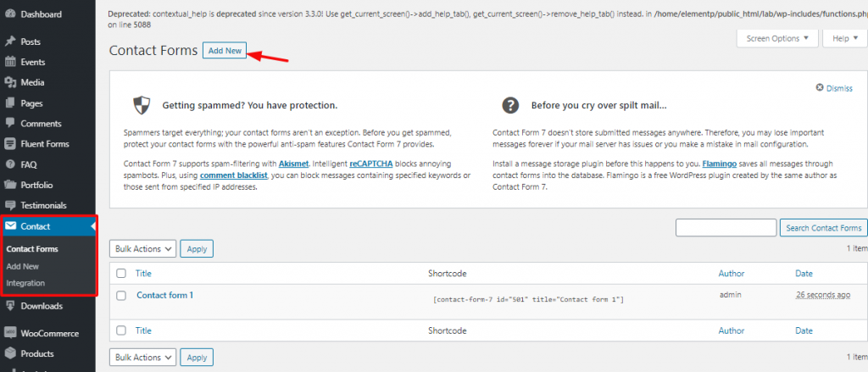Sort the table by Date column header
The image size is (868, 372).
pyautogui.click(x=804, y=274)
